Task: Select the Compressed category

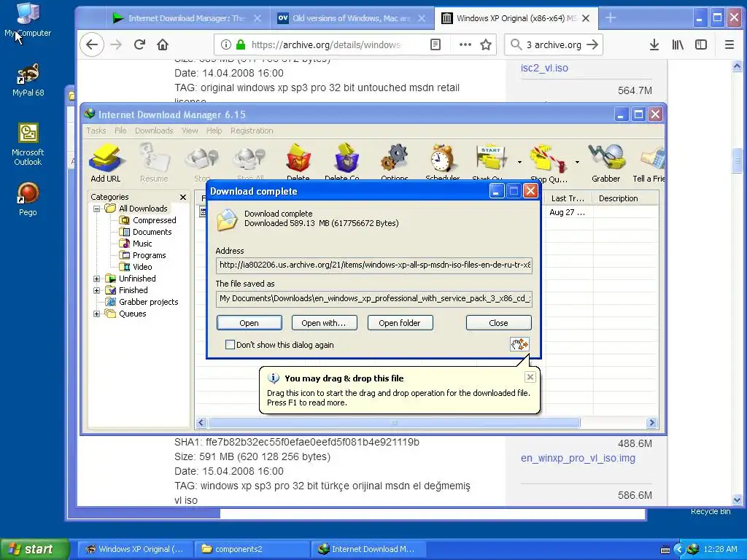Action: click(155, 220)
